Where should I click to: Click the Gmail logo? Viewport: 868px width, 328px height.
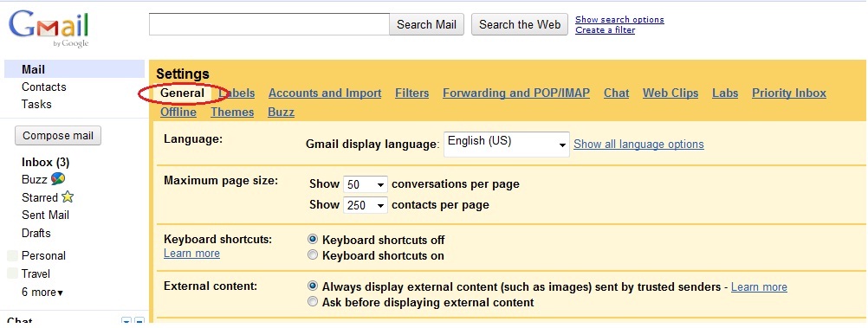[x=49, y=30]
